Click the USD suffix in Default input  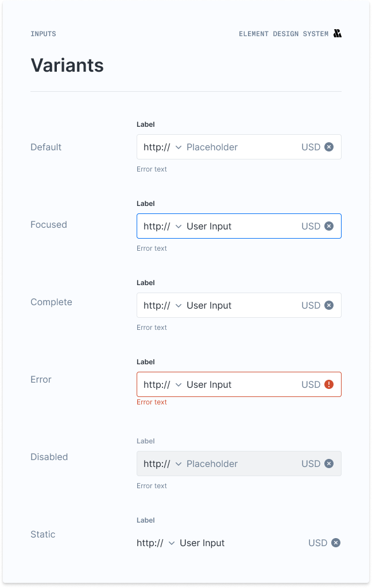311,147
